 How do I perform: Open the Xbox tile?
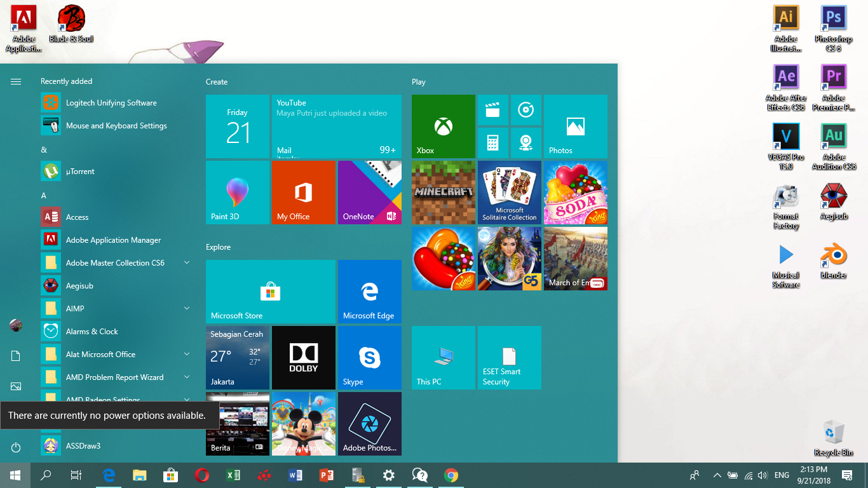point(444,126)
